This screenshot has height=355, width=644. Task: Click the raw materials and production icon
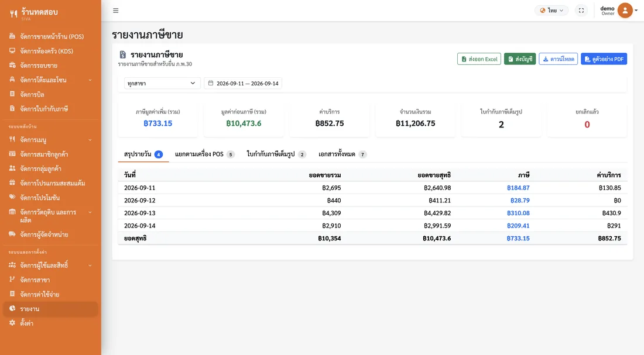(x=12, y=212)
